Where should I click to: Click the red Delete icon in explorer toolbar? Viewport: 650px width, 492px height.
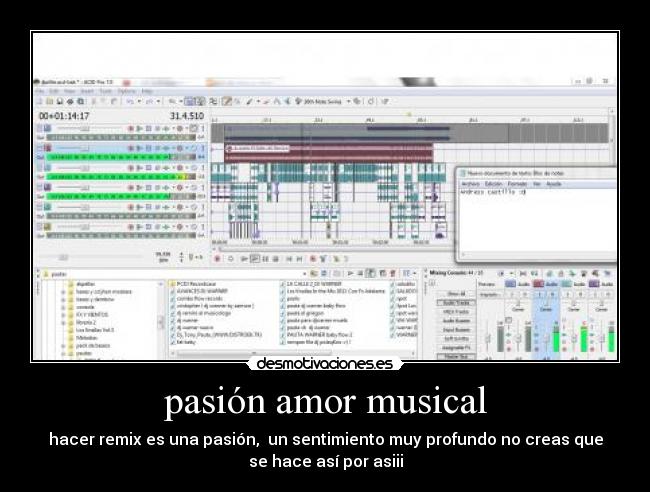393,274
